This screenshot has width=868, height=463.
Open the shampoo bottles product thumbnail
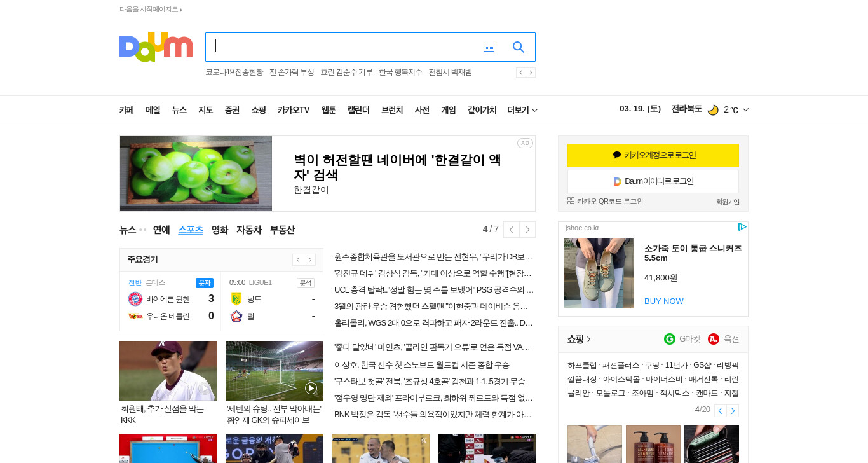[x=653, y=444]
